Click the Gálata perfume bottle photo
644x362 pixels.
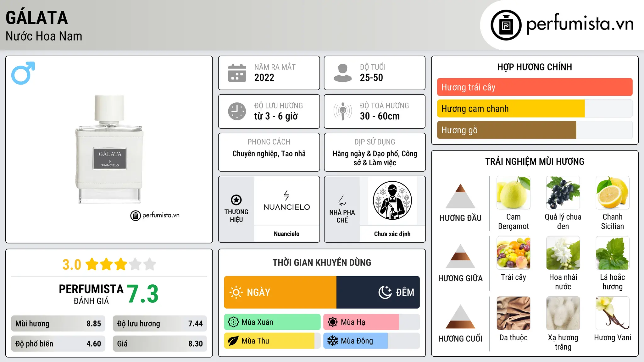pos(109,149)
